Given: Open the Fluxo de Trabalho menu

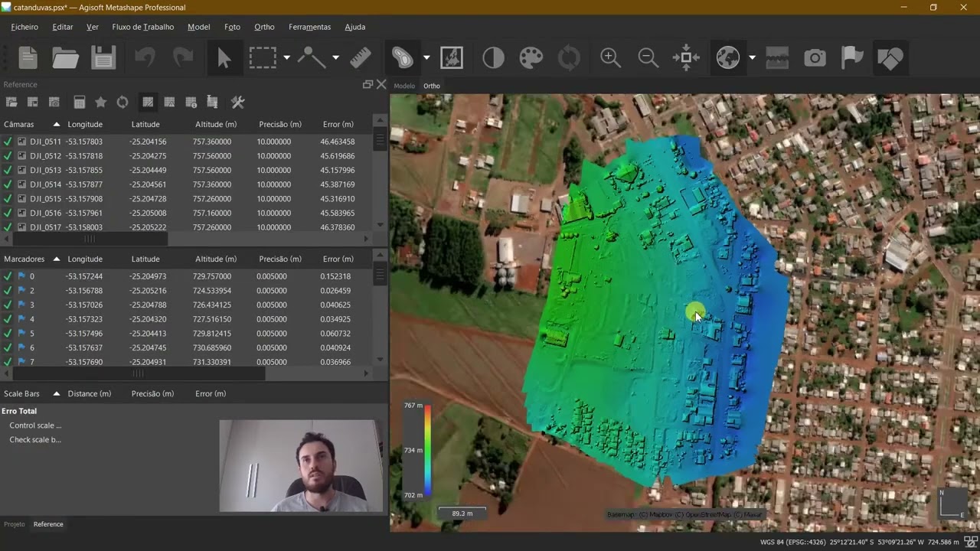Looking at the screenshot, I should point(143,27).
